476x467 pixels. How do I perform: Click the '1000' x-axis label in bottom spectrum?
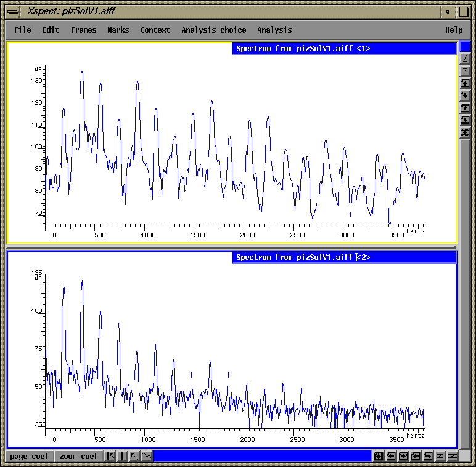coord(148,440)
